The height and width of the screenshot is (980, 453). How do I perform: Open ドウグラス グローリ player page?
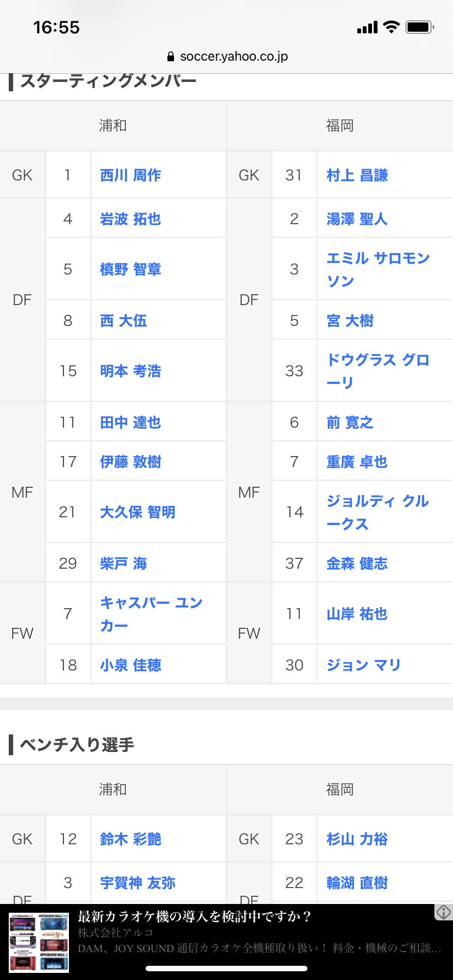pos(378,371)
